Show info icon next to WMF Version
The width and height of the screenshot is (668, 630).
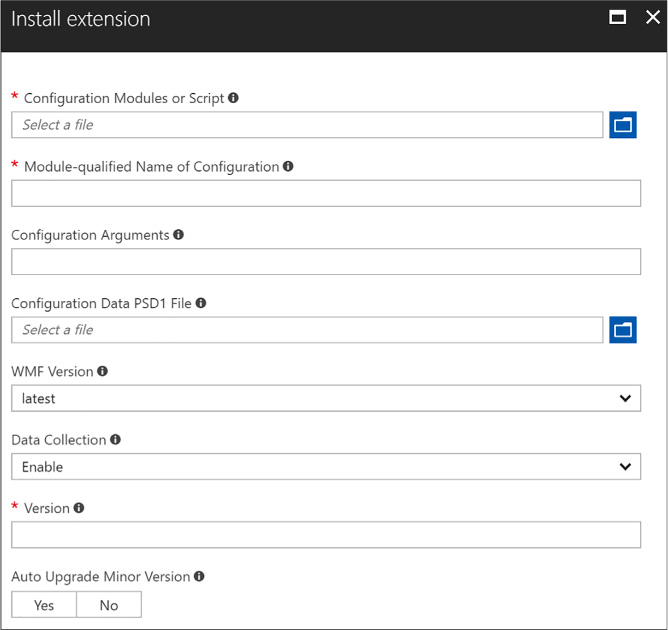[x=102, y=371]
